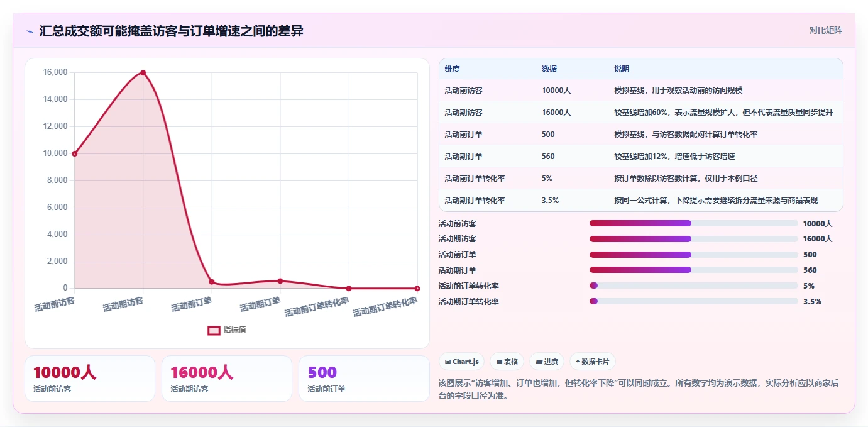Click table value 3.5% in 数据 column
The height and width of the screenshot is (427, 868).
click(x=550, y=201)
